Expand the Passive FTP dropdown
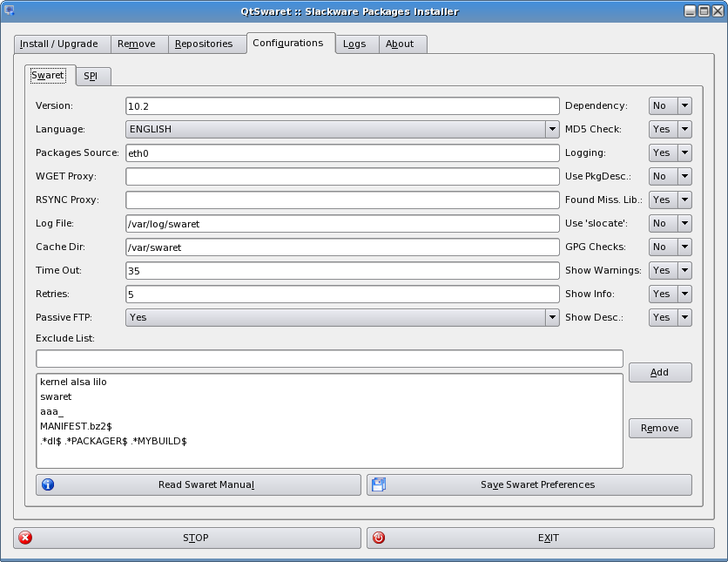 (342, 317)
